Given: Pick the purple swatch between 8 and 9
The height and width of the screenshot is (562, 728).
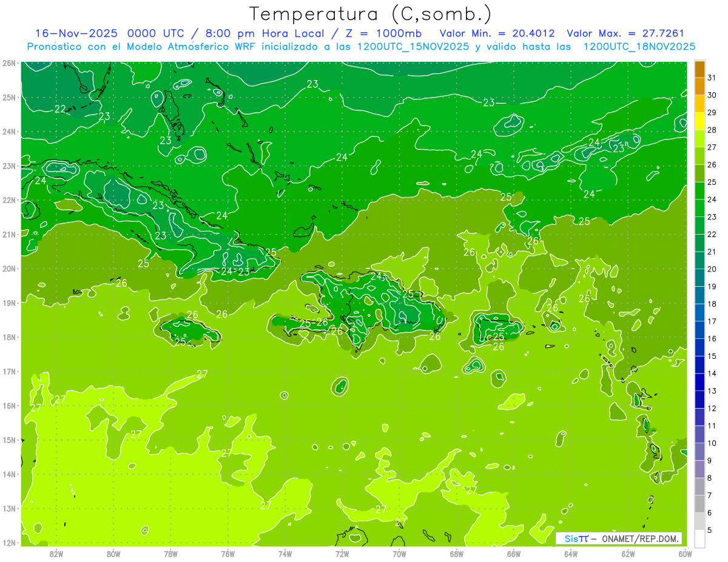Looking at the screenshot, I should (x=699, y=469).
